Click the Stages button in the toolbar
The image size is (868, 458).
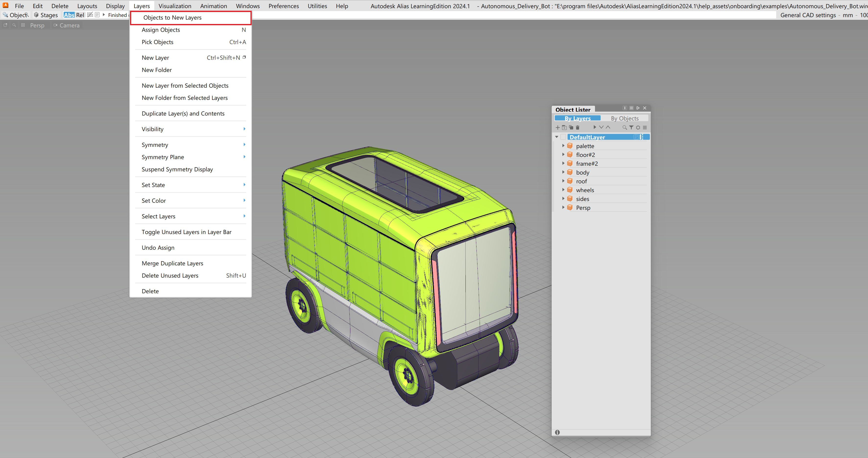click(x=46, y=15)
